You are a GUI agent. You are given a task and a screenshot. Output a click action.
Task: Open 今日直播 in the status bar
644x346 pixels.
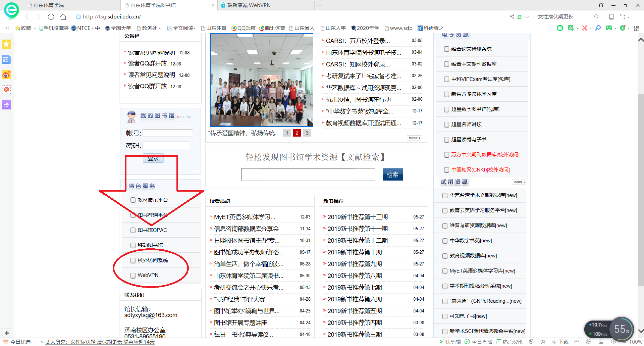coord(478,342)
